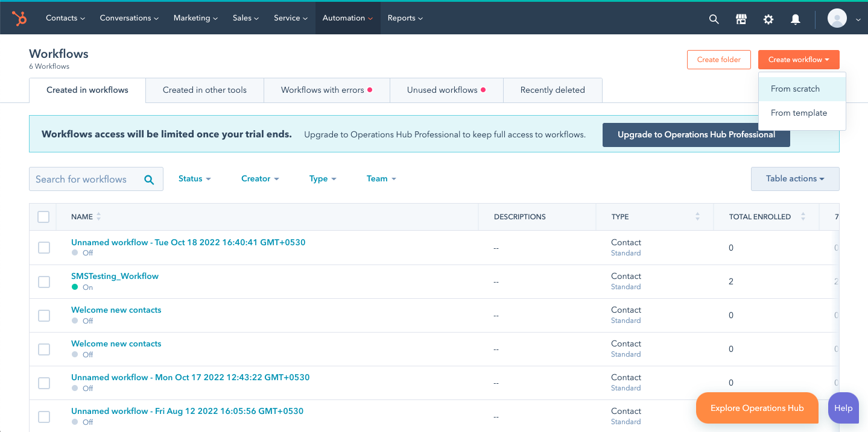The image size is (868, 432).
Task: Open Unnamed workflow from Mon Oct 17 2022
Action: (191, 377)
